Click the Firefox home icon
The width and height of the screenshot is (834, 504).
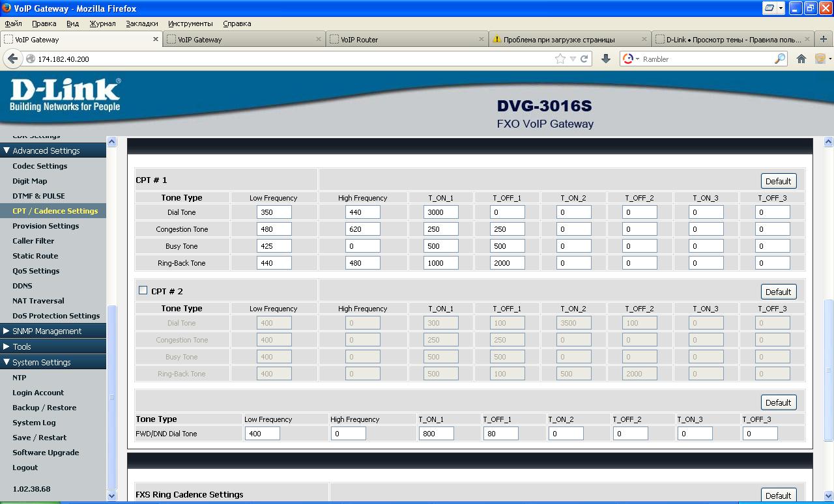point(801,59)
